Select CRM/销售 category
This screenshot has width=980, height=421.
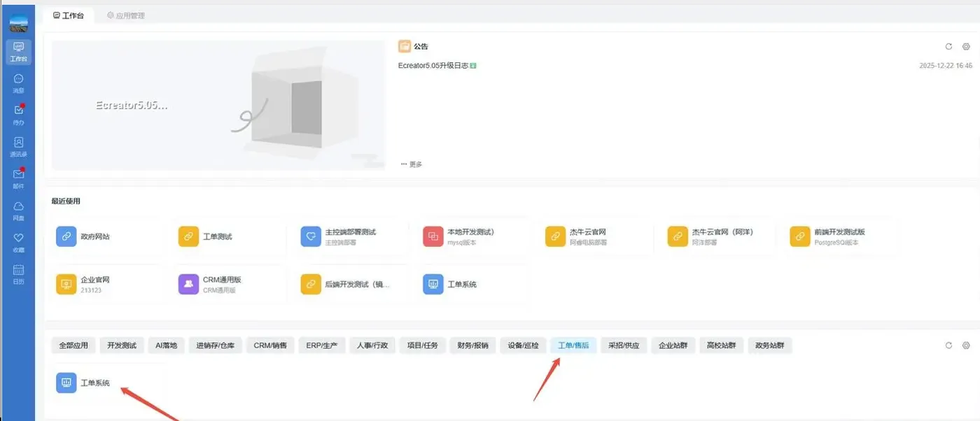tap(270, 345)
